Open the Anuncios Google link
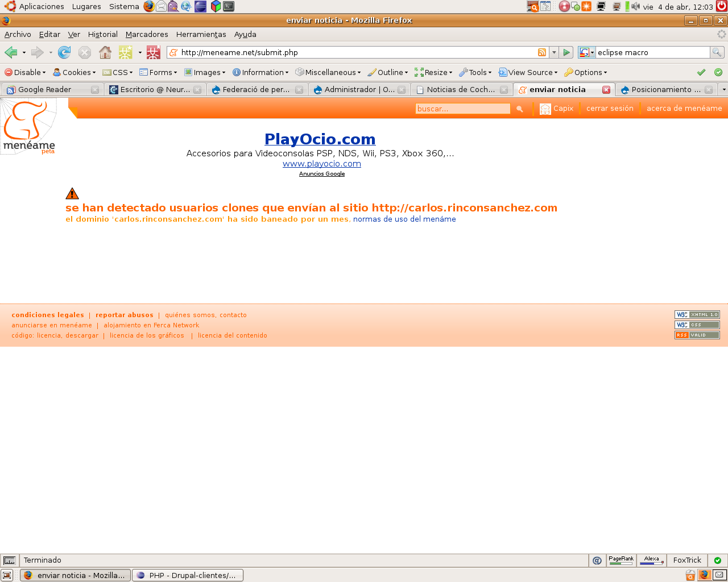Image resolution: width=728 pixels, height=582 pixels. (322, 174)
